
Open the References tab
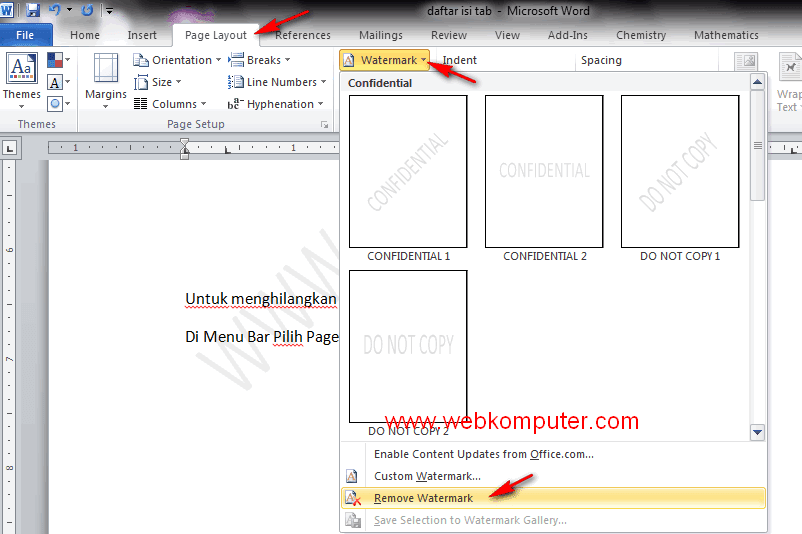click(x=303, y=35)
